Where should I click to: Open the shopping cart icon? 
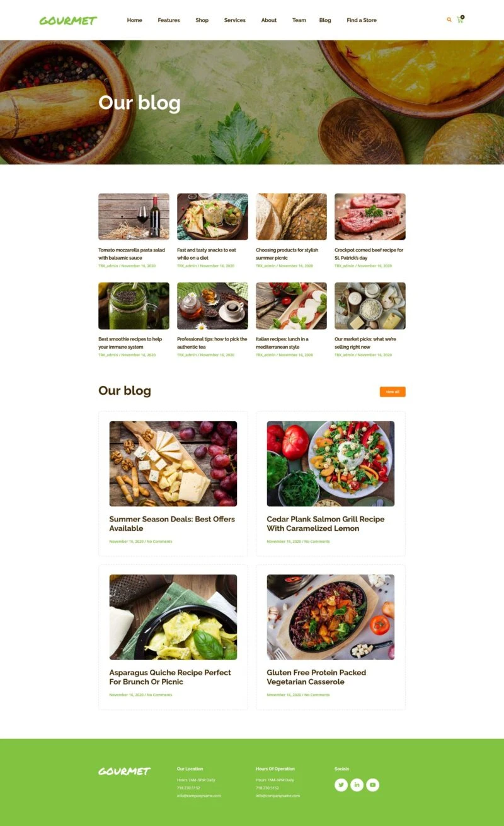pyautogui.click(x=460, y=20)
